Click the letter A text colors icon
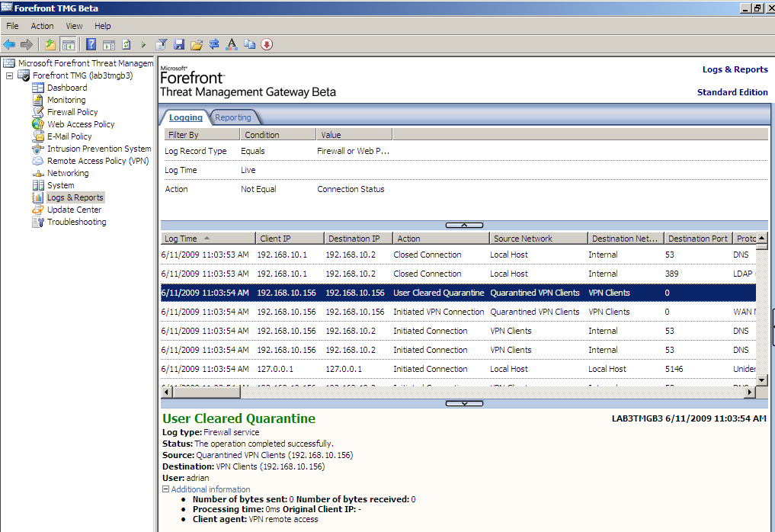Screen dimensions: 775x532 [232, 44]
